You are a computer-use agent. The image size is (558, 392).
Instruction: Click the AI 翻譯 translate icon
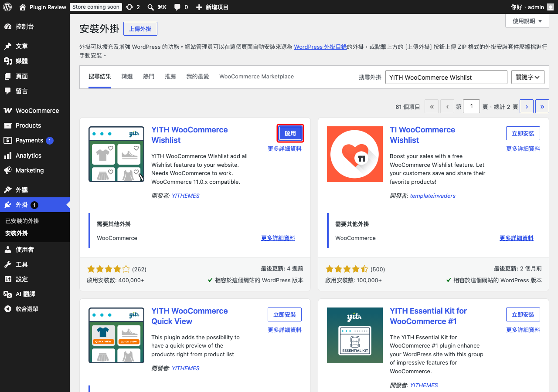click(8, 294)
